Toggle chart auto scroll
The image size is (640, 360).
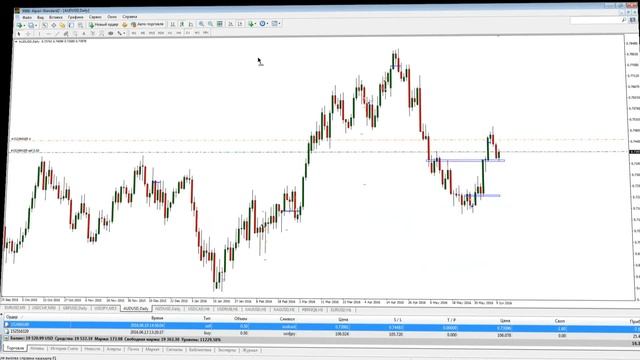coord(231,24)
